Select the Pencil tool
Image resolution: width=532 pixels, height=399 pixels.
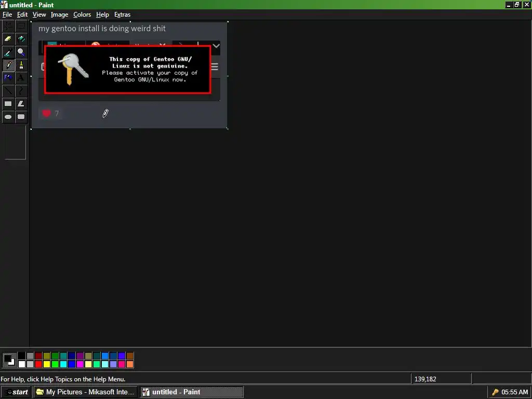[x=8, y=65]
